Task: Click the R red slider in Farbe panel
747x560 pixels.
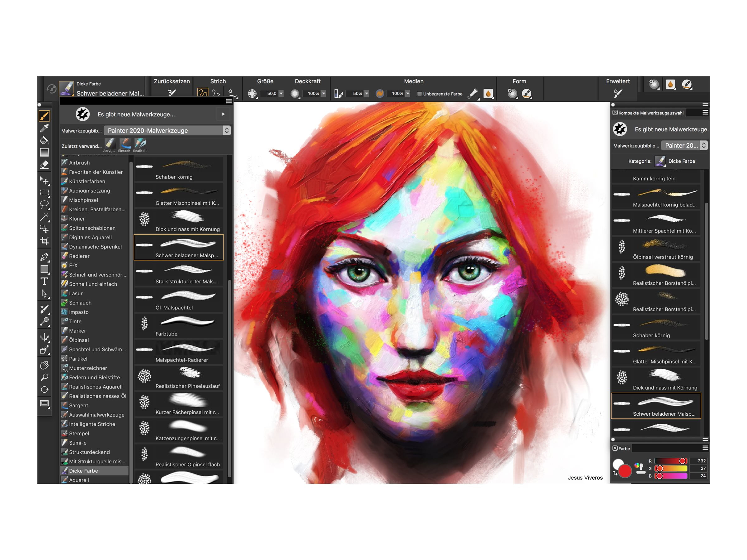Action: 671,461
